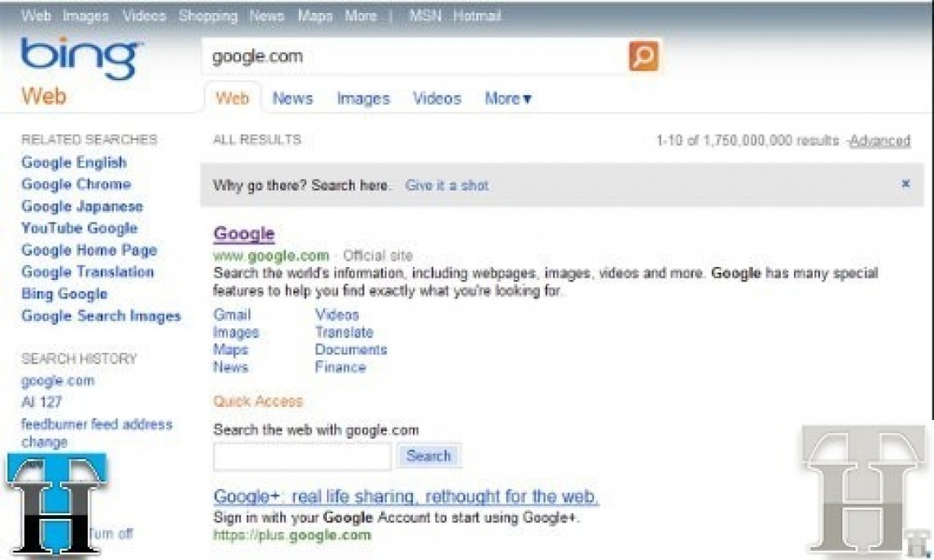
Task: Click the main Bing search box
Action: point(415,56)
